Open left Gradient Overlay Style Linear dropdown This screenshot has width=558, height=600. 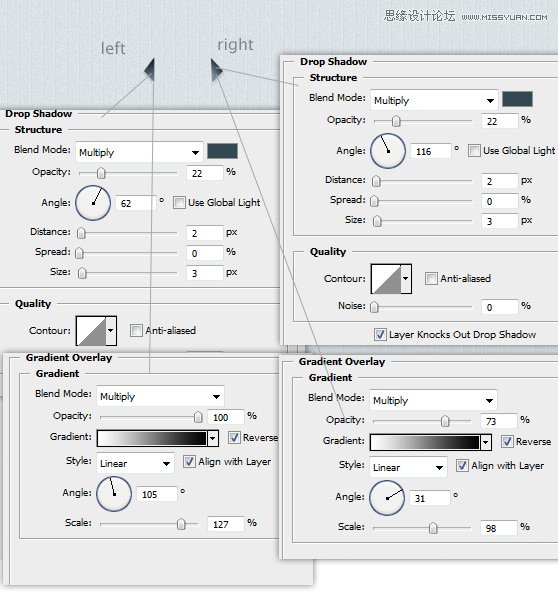click(135, 463)
